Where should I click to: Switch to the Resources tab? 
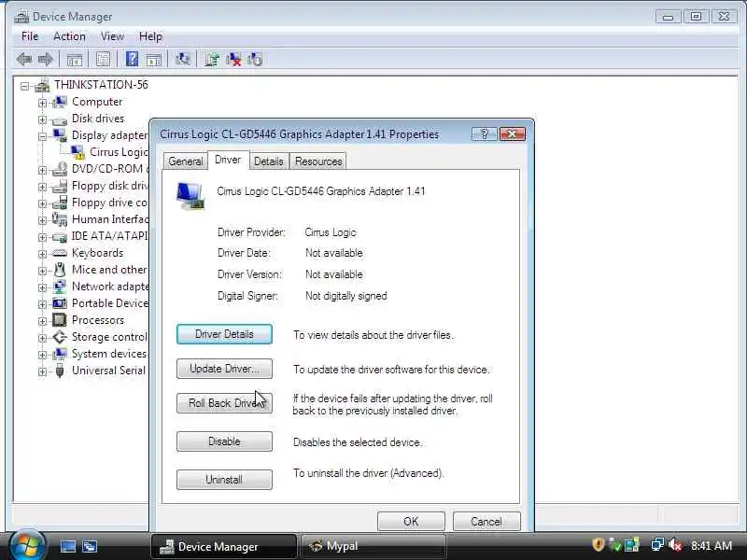point(318,161)
